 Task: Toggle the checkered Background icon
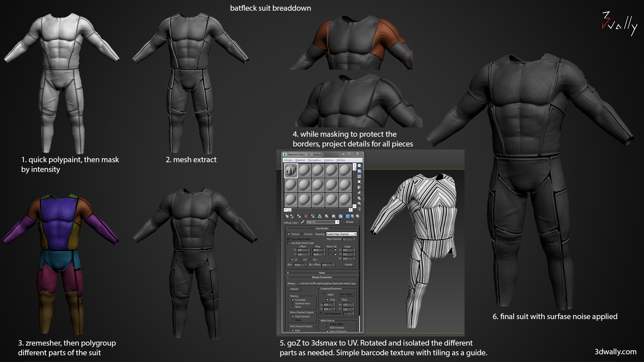pos(359,176)
